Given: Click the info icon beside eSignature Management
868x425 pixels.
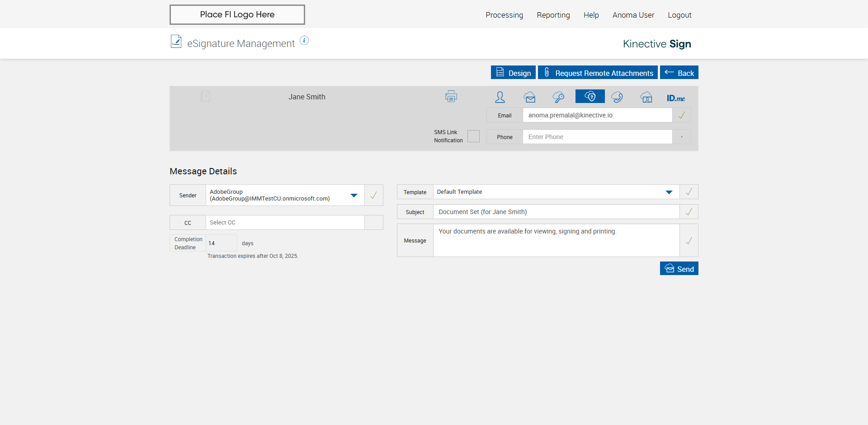Looking at the screenshot, I should 304,41.
